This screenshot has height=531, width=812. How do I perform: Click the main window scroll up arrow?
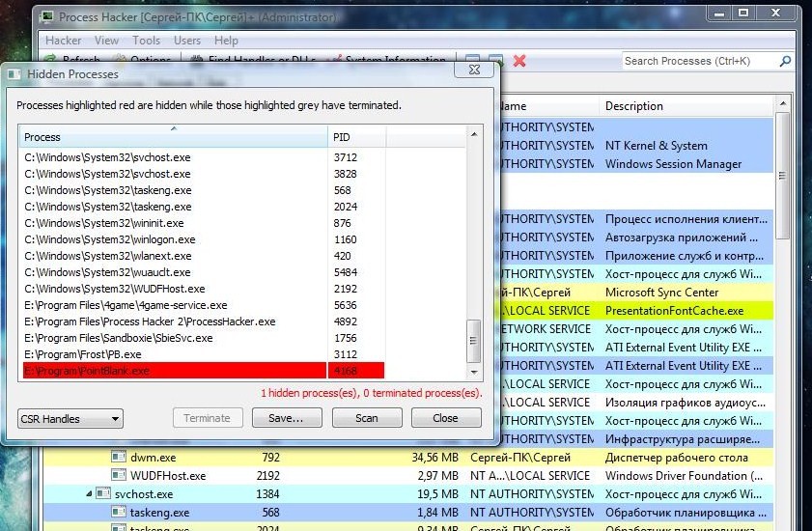782,103
